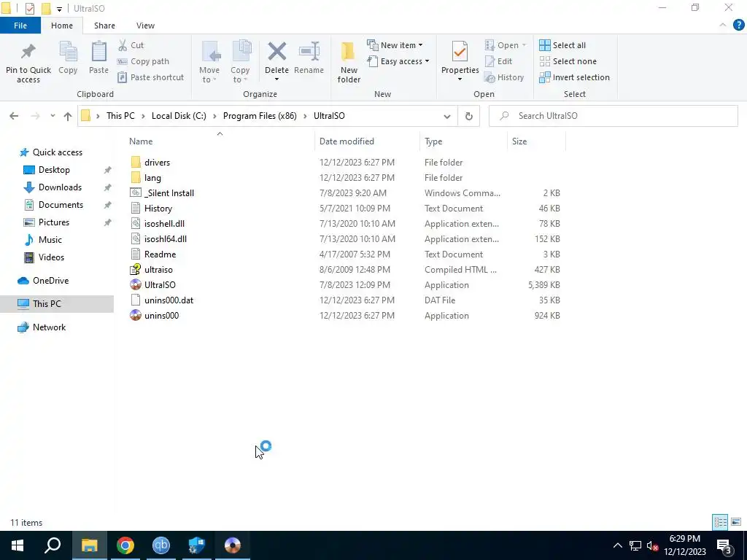Click the Delete X icon
This screenshot has height=560, width=747.
276,52
